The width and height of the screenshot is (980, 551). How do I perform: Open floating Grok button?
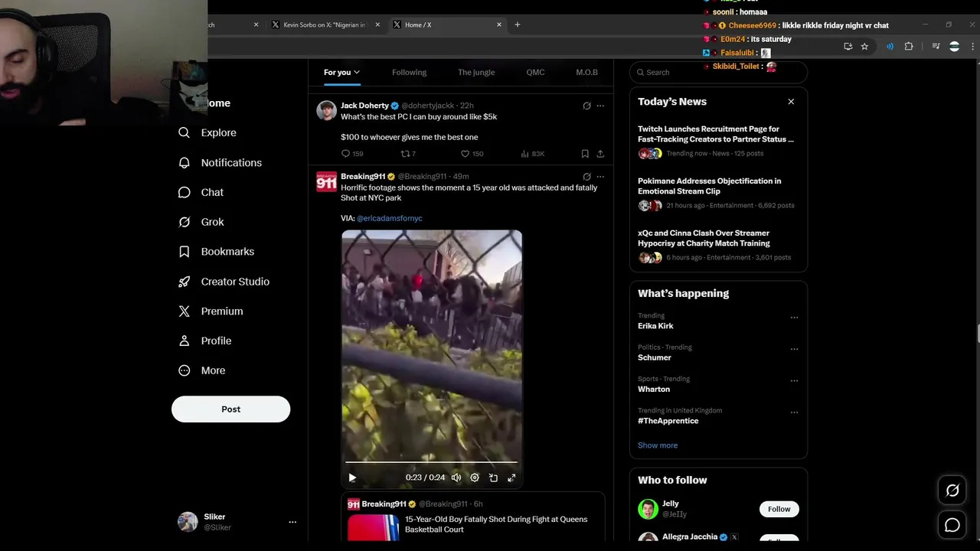click(x=952, y=491)
